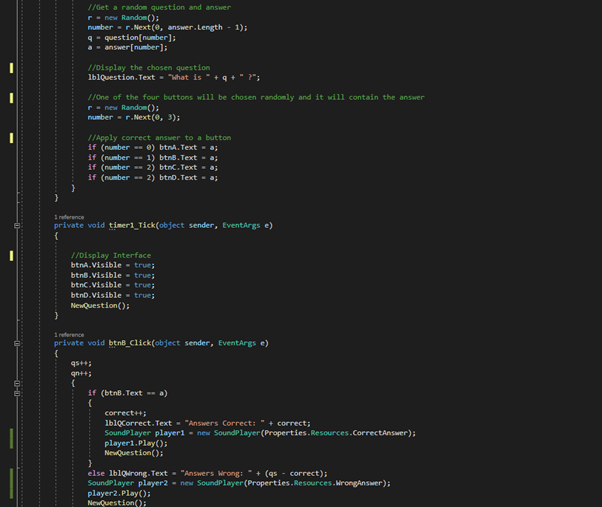Image resolution: width=602 pixels, height=507 pixels.
Task: Click the lblQCorrect.Text assignment line
Action: 208,423
